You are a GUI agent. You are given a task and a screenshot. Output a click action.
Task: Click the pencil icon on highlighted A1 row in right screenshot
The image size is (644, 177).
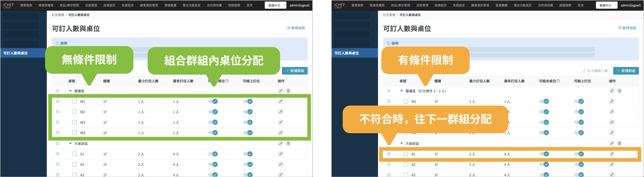pyautogui.click(x=612, y=154)
